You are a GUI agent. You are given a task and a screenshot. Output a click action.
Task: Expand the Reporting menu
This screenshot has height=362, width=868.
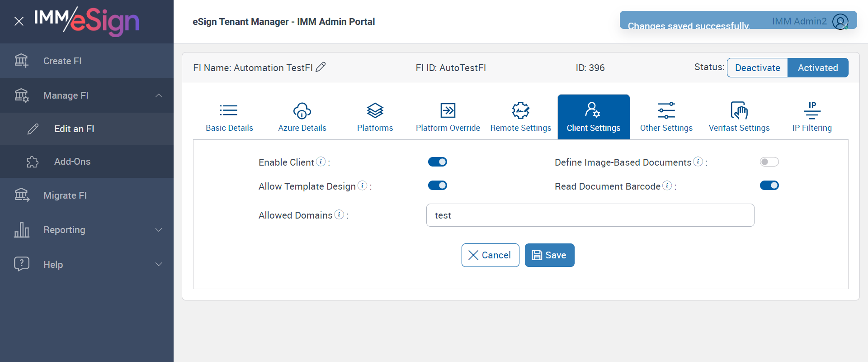[x=159, y=230]
